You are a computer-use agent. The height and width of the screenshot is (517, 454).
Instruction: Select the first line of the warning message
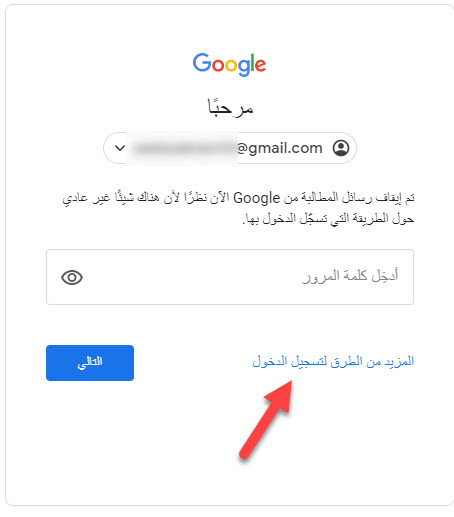pos(238,198)
